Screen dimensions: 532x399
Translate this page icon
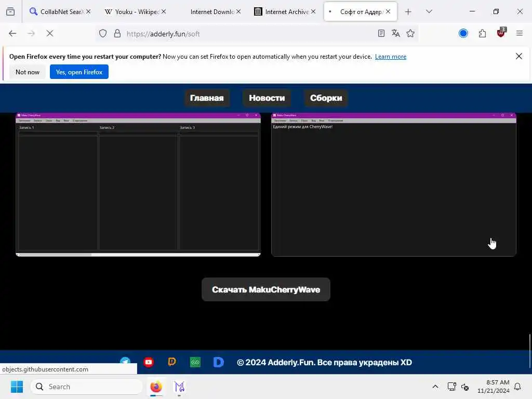(x=395, y=33)
